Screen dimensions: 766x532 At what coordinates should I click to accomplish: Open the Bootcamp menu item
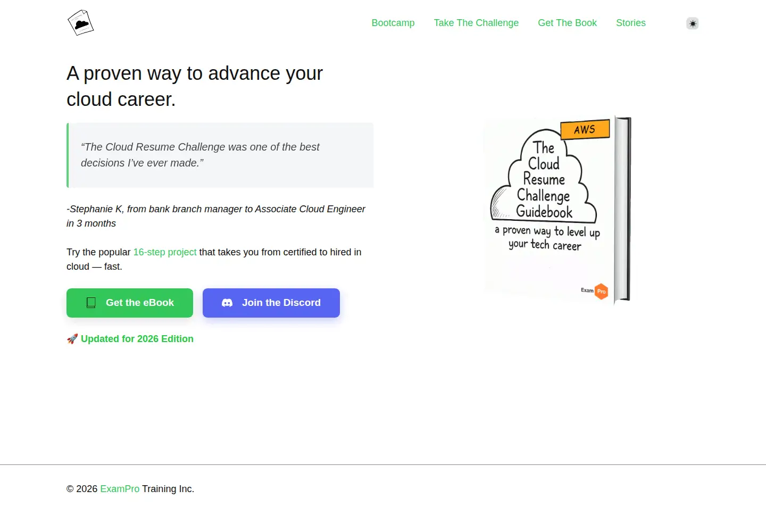[393, 23]
